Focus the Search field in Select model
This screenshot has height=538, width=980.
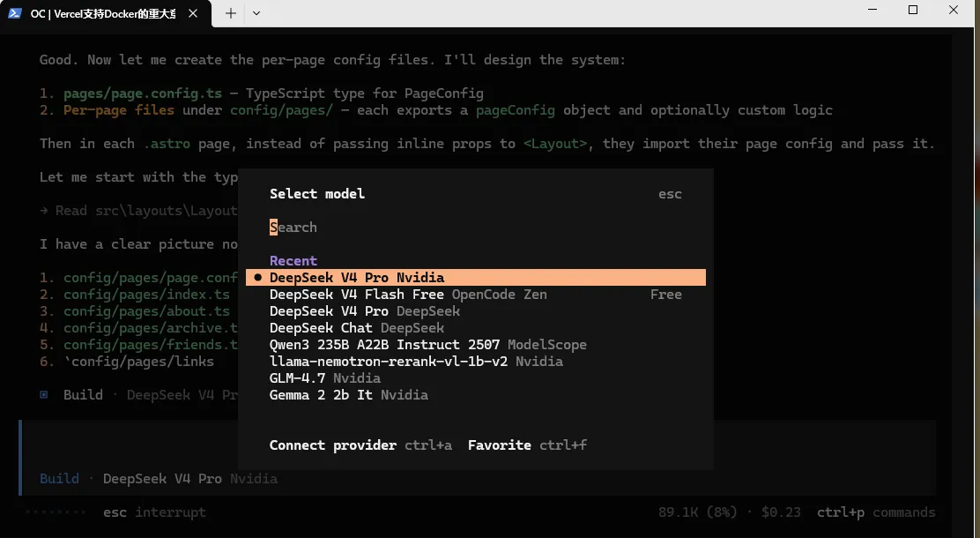pyautogui.click(x=475, y=227)
